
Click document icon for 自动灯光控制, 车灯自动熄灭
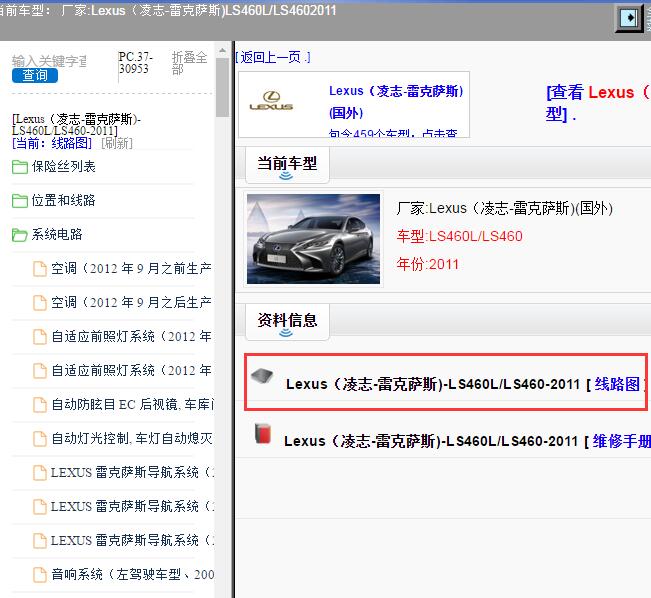click(x=39, y=439)
